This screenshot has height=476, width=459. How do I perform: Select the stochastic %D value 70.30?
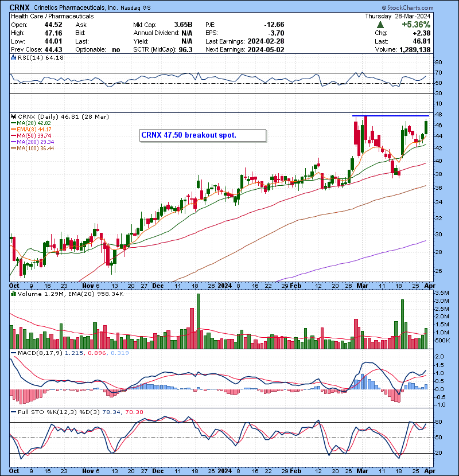(x=134, y=412)
